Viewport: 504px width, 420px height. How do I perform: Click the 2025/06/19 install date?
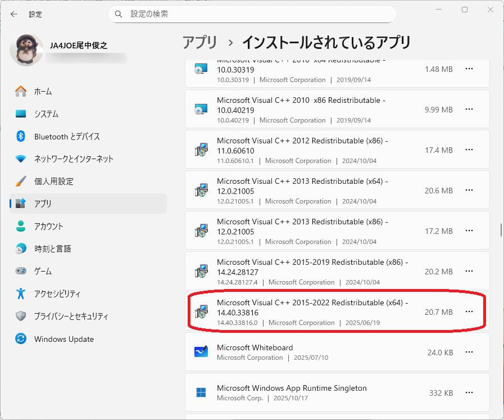[362, 323]
